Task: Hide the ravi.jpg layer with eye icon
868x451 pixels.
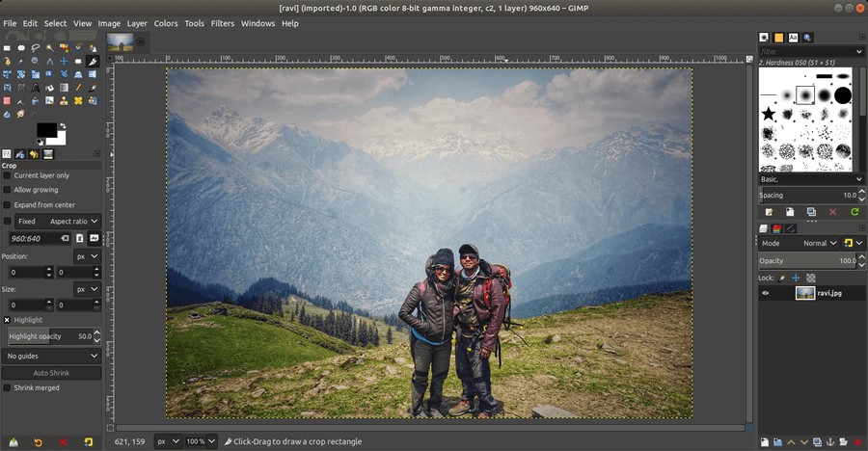Action: point(767,293)
